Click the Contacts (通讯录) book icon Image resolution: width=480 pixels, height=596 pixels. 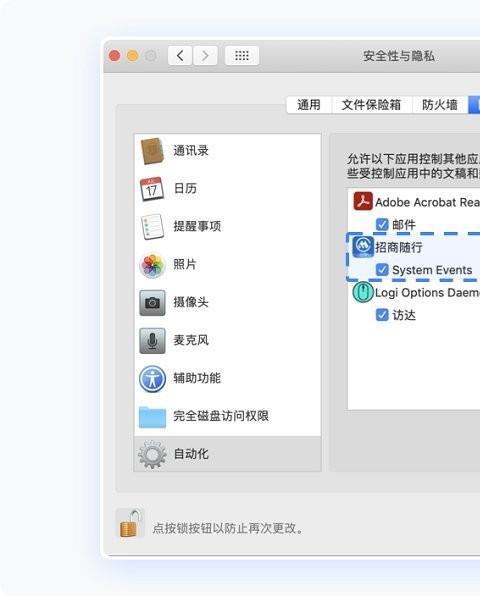(x=152, y=151)
